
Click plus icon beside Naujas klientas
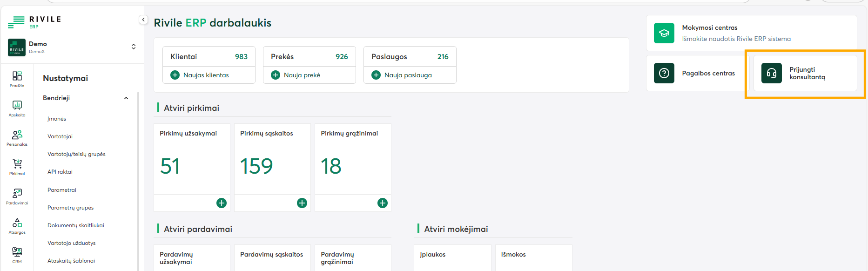(x=175, y=75)
